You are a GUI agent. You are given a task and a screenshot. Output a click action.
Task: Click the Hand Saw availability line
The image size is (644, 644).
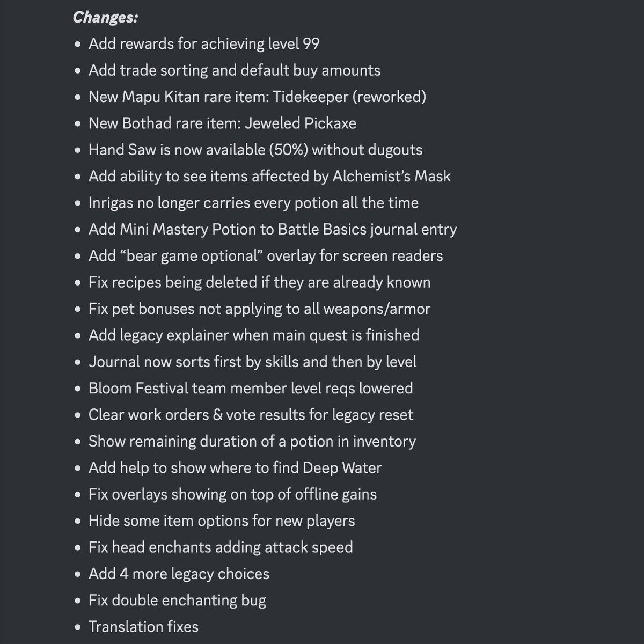(255, 150)
